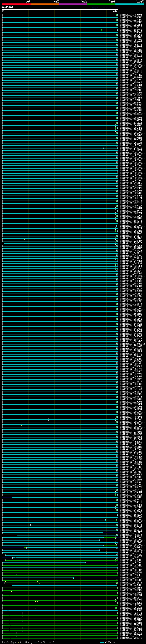
Task: Open hit UniRef100_Q7XE16
Action: pyautogui.click(x=131, y=27)
